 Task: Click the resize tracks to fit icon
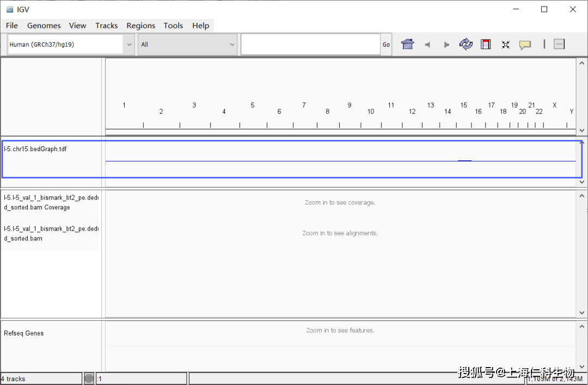point(505,45)
